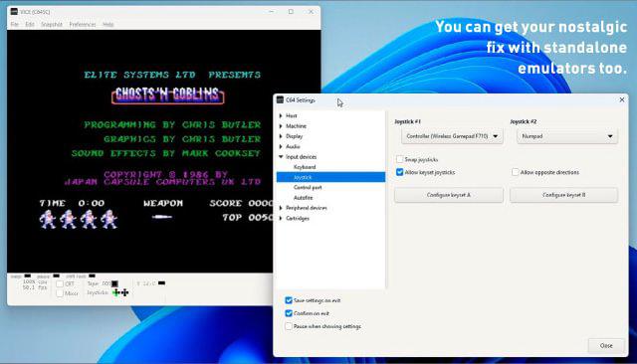Click the Joystick #1 label

point(407,121)
